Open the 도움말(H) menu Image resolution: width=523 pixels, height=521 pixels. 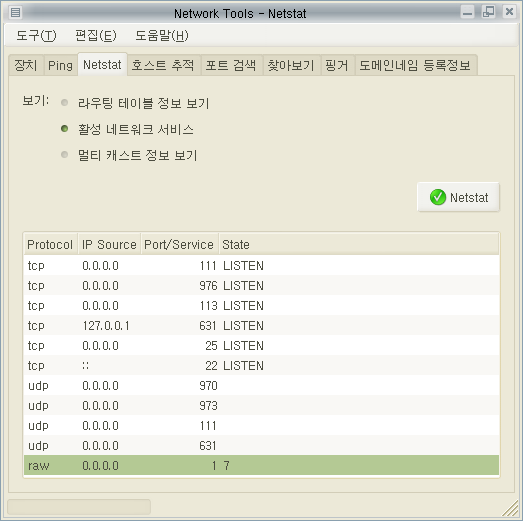(x=161, y=35)
